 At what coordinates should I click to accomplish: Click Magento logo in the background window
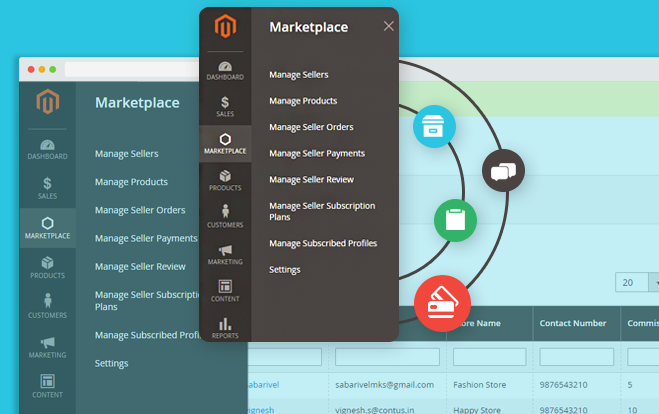[x=47, y=101]
